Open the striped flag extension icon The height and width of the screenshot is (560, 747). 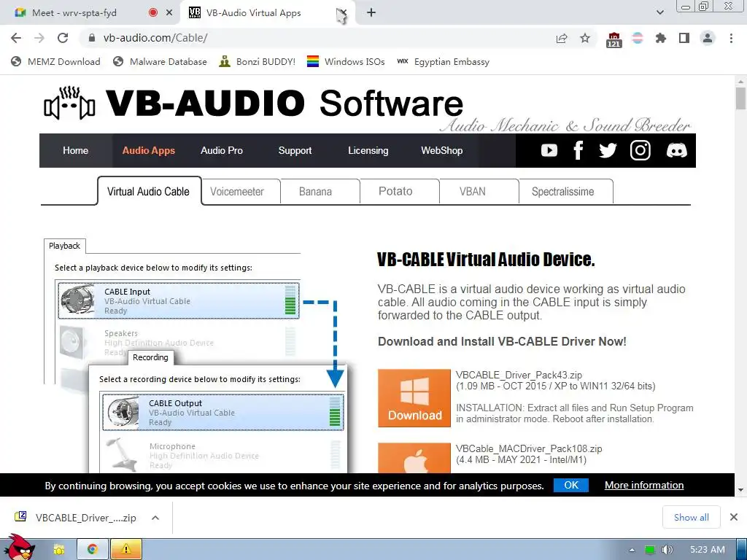[638, 38]
